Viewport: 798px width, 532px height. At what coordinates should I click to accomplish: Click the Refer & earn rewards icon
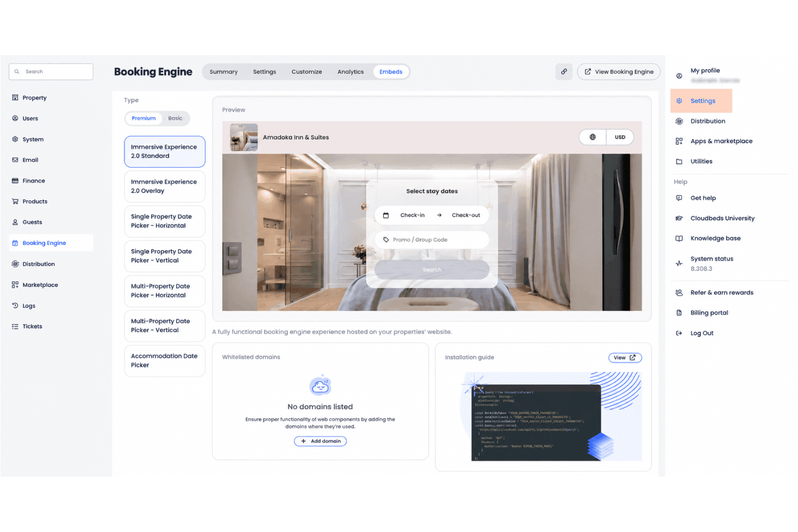[679, 293]
